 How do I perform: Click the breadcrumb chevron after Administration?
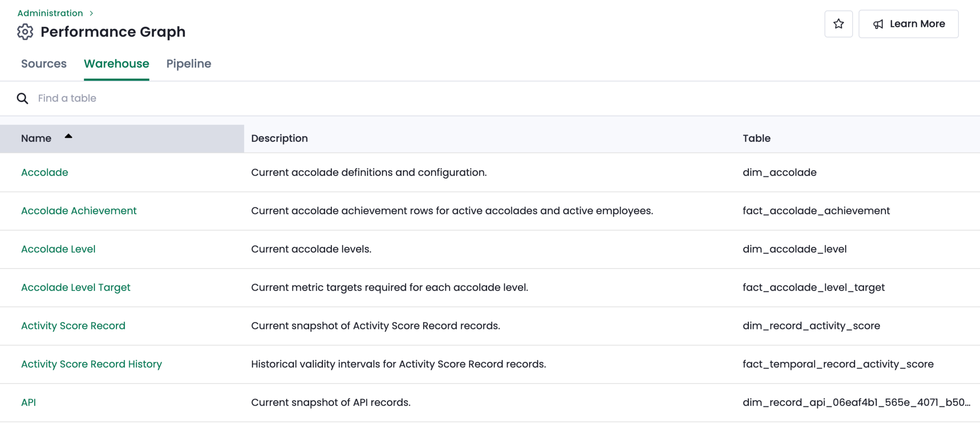point(91,13)
